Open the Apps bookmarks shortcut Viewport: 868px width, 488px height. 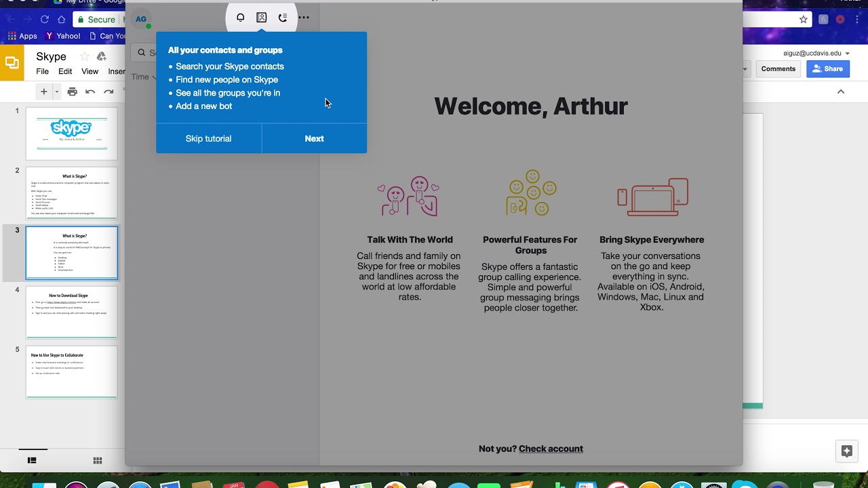(22, 36)
